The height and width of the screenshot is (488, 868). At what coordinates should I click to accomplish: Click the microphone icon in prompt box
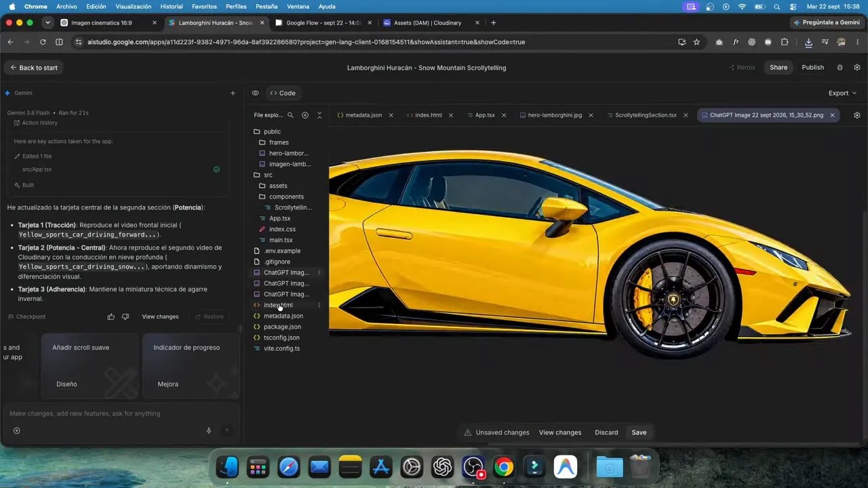tap(209, 430)
